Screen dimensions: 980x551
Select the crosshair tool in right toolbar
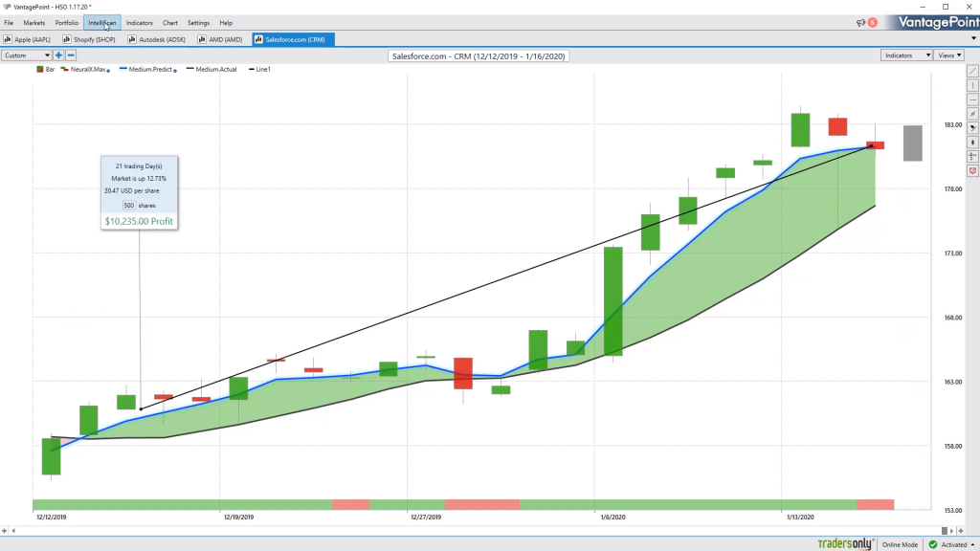pyautogui.click(x=972, y=156)
